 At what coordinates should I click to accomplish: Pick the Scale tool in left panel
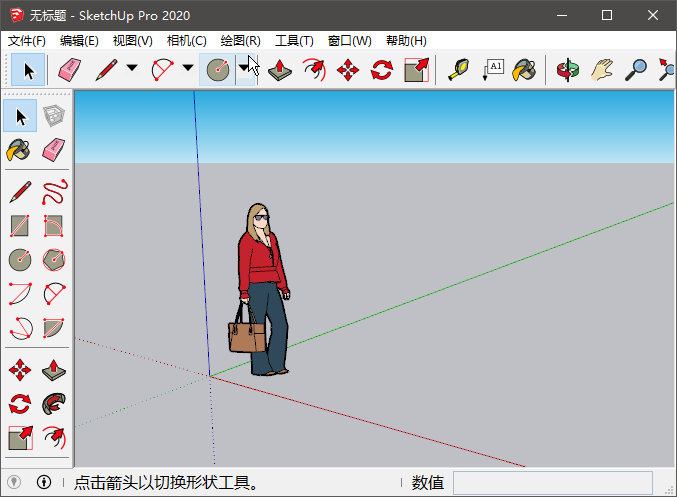(x=20, y=438)
